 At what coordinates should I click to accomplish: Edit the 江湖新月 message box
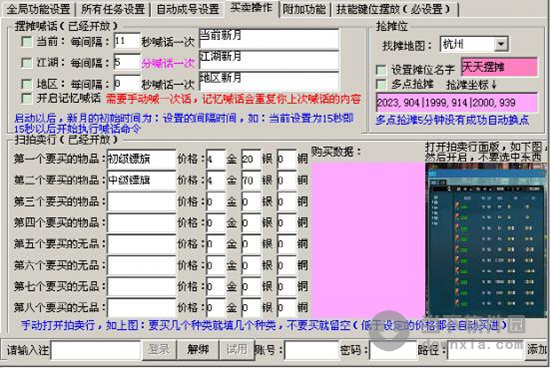269,60
